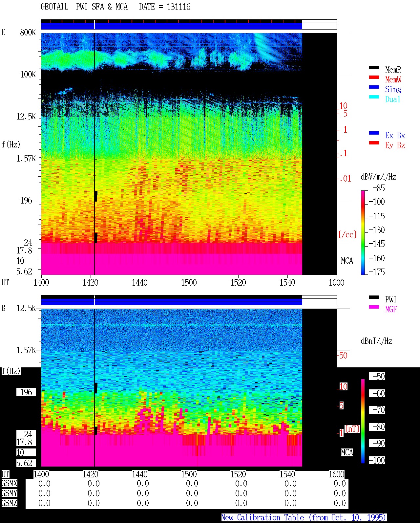The height and width of the screenshot is (523, 420).
Task: Click the black PWI legend swatch
Action: 374,297
